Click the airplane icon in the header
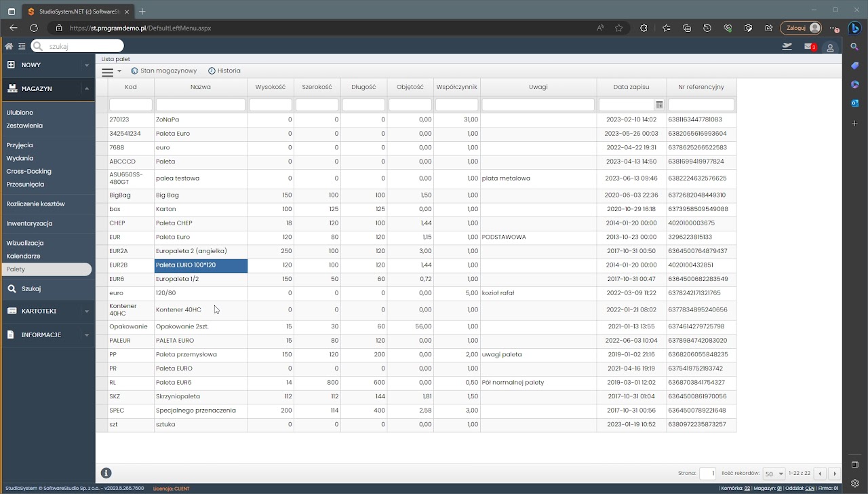Image resolution: width=868 pixels, height=494 pixels. (x=787, y=46)
